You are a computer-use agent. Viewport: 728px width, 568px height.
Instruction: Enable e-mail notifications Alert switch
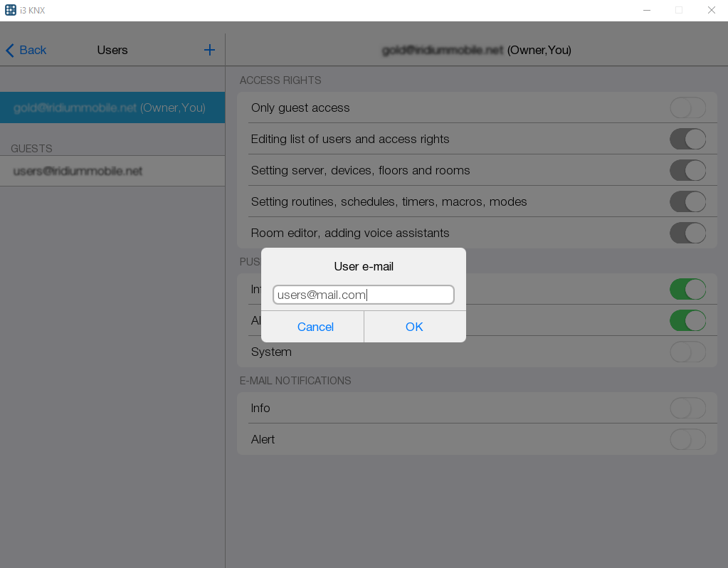tap(687, 440)
